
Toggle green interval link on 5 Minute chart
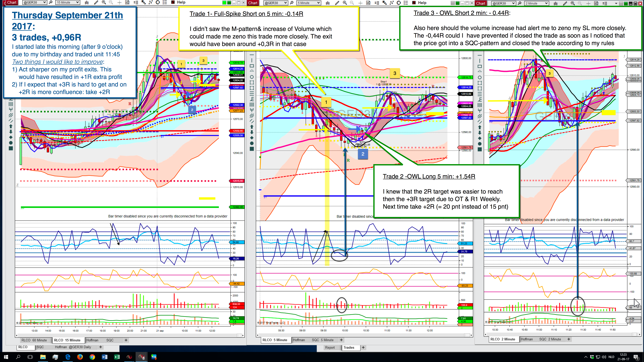point(457,3)
